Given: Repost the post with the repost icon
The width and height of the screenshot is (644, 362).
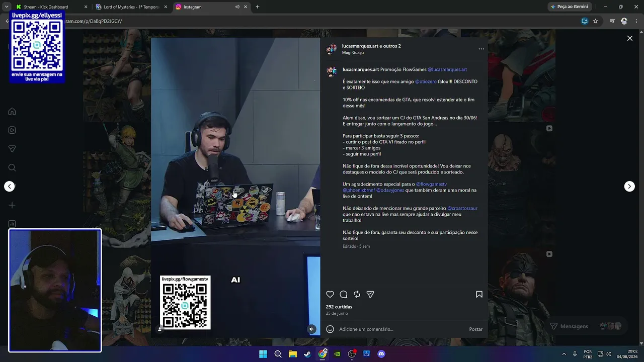Looking at the screenshot, I should pos(357,295).
